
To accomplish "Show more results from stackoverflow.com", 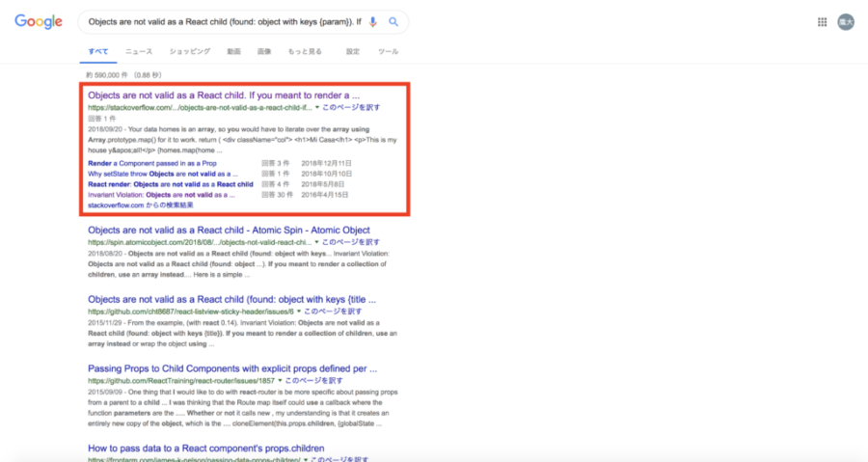I will (141, 205).
